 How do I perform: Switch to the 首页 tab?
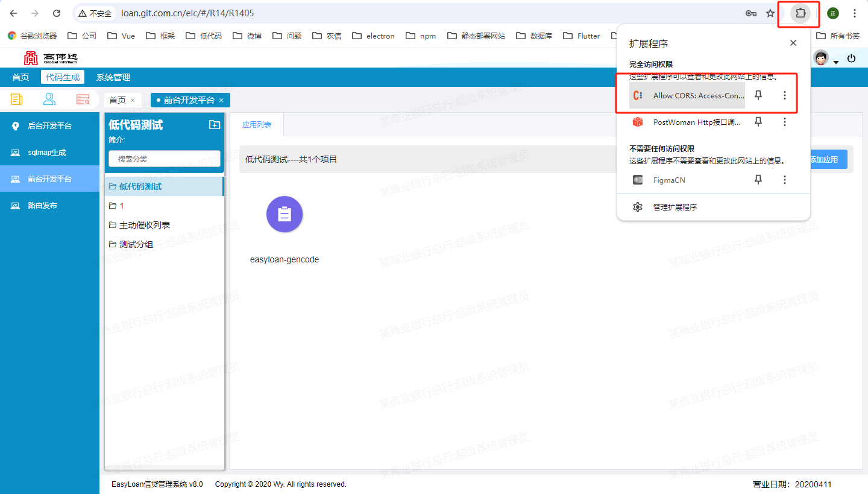(118, 100)
